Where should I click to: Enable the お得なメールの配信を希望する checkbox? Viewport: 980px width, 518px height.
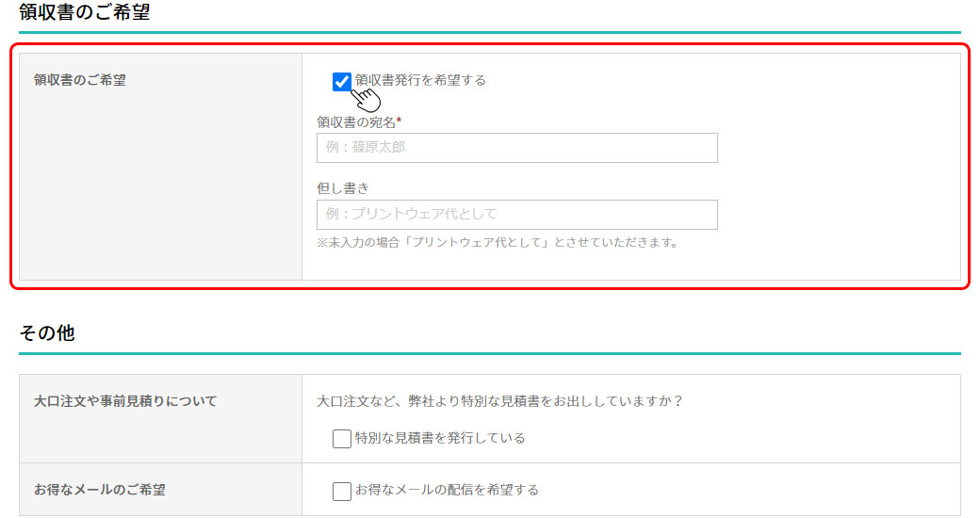coord(342,491)
